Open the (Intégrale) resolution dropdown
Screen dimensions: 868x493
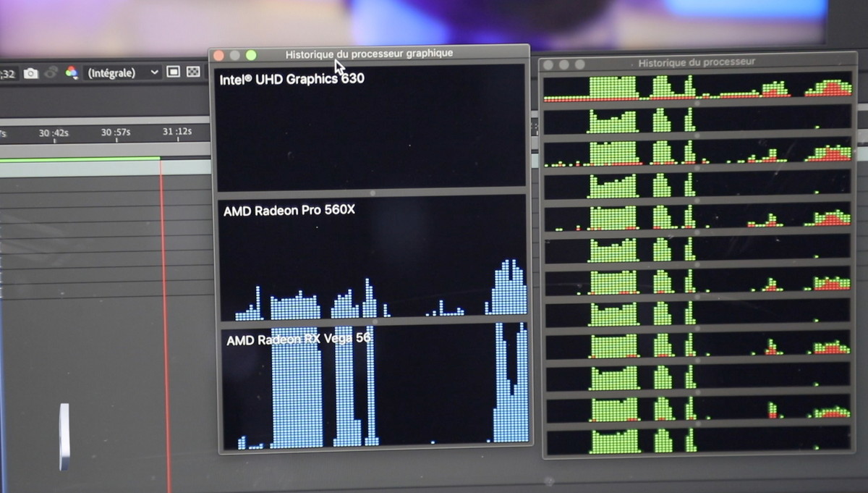(122, 72)
